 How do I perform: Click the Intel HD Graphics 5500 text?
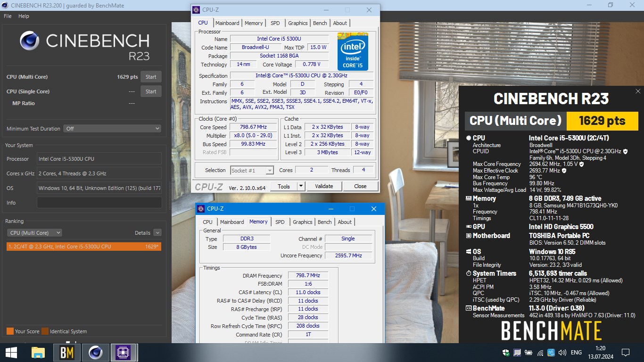point(561,227)
